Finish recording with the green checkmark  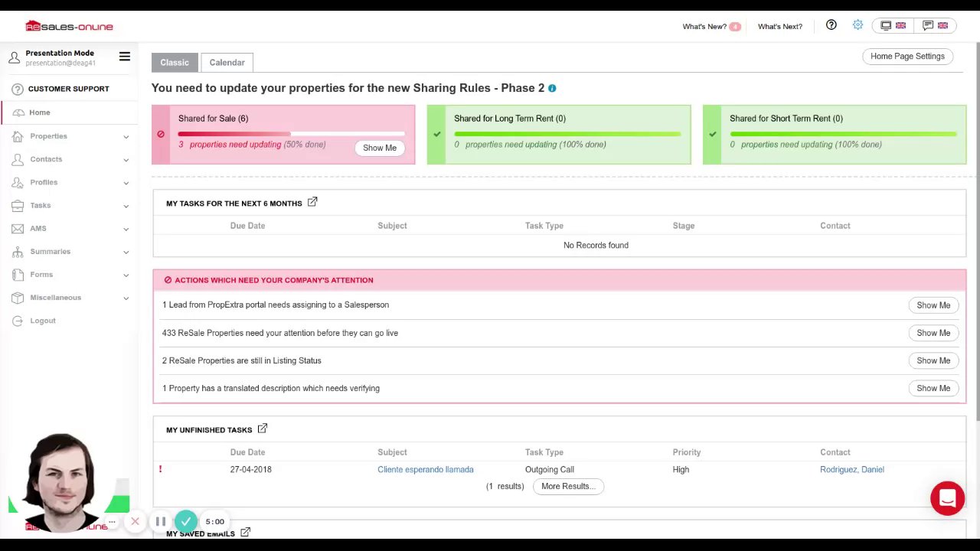tap(186, 522)
